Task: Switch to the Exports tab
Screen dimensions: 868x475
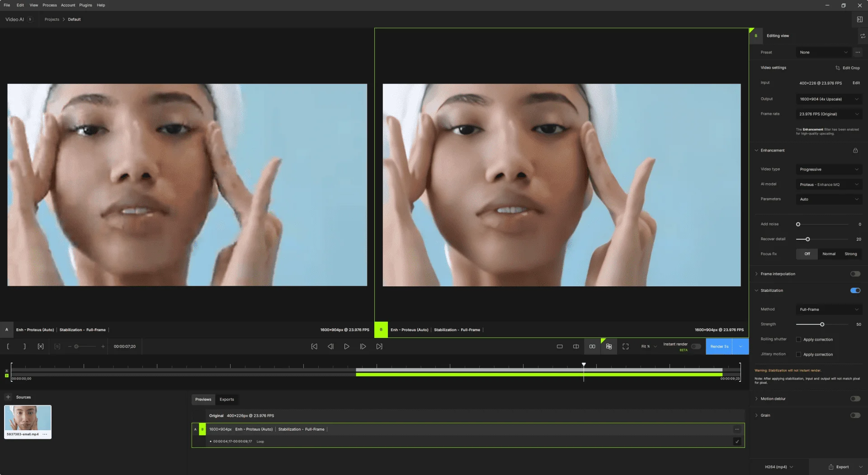Action: click(x=227, y=399)
